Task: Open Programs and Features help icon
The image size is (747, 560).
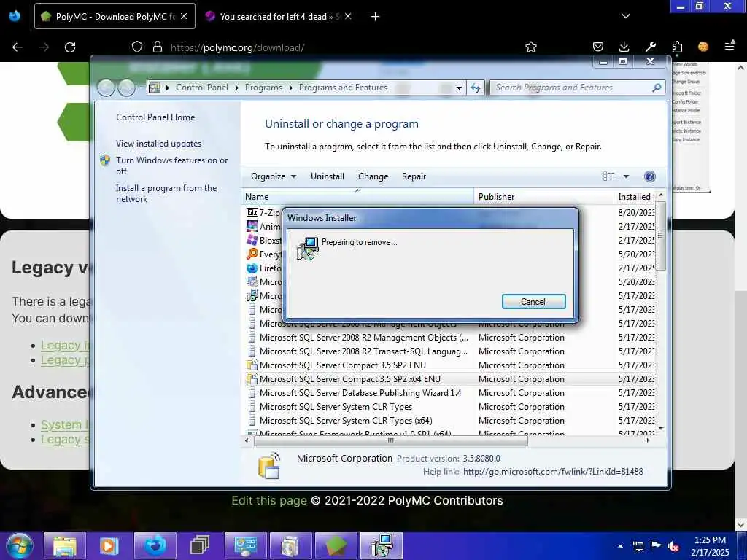Action: (x=649, y=176)
